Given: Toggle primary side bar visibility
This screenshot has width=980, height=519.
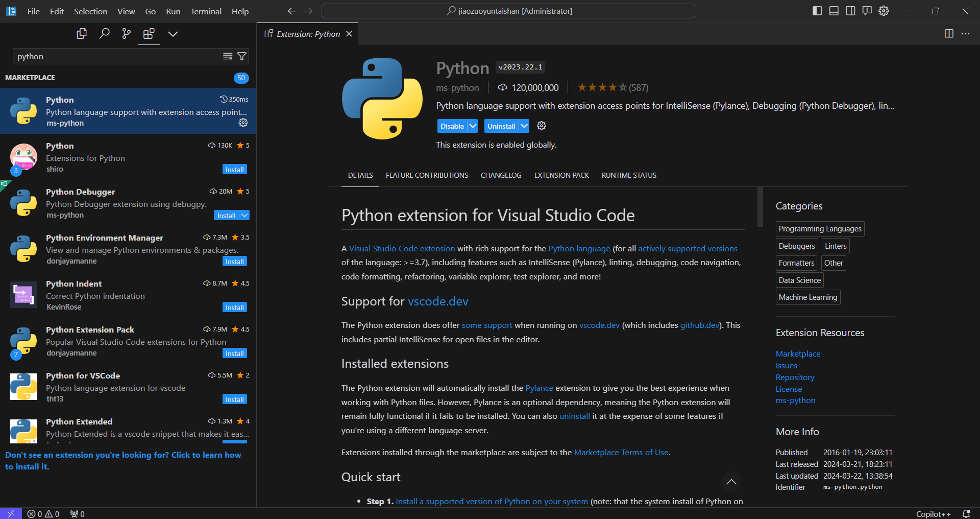Looking at the screenshot, I should 817,11.
